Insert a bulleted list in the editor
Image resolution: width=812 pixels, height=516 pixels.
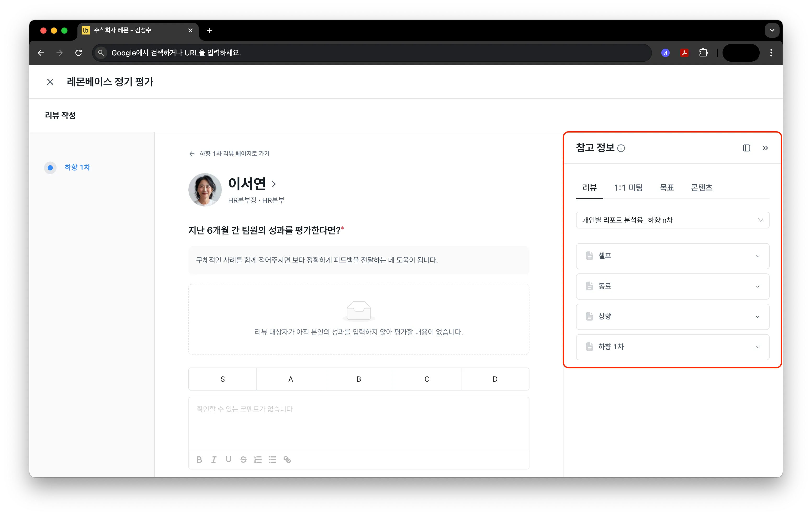(x=273, y=460)
